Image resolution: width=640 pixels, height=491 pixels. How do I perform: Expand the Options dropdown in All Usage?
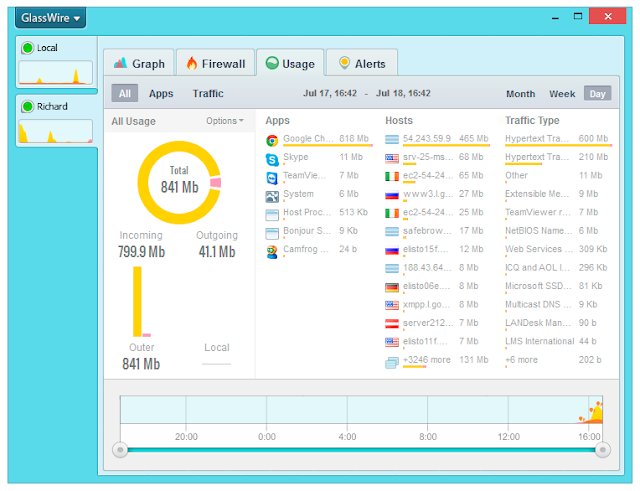(x=225, y=121)
